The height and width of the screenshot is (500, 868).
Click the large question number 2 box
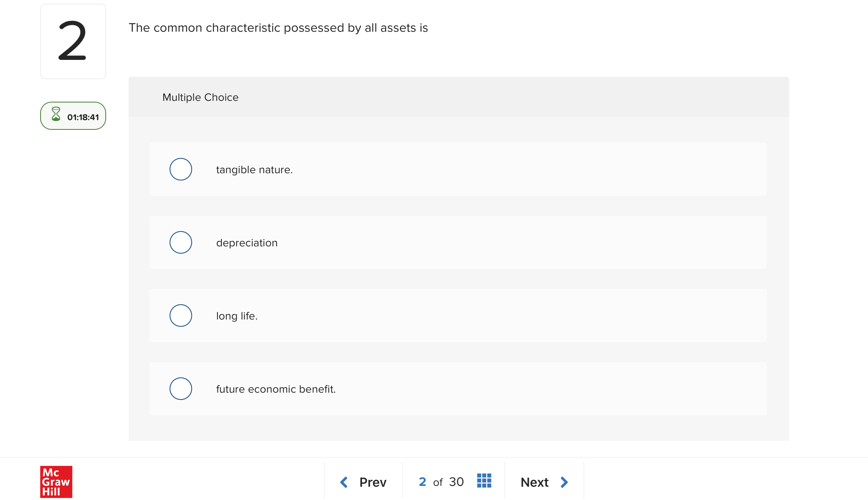[x=73, y=41]
